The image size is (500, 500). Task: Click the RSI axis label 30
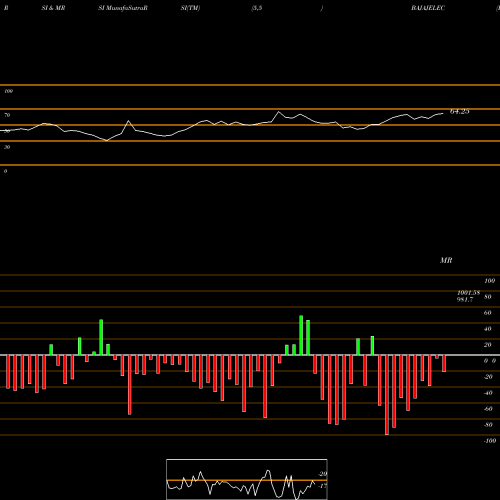(x=7, y=147)
